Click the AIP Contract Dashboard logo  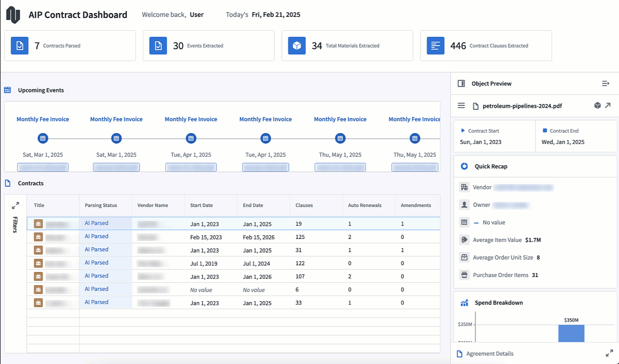coord(13,15)
